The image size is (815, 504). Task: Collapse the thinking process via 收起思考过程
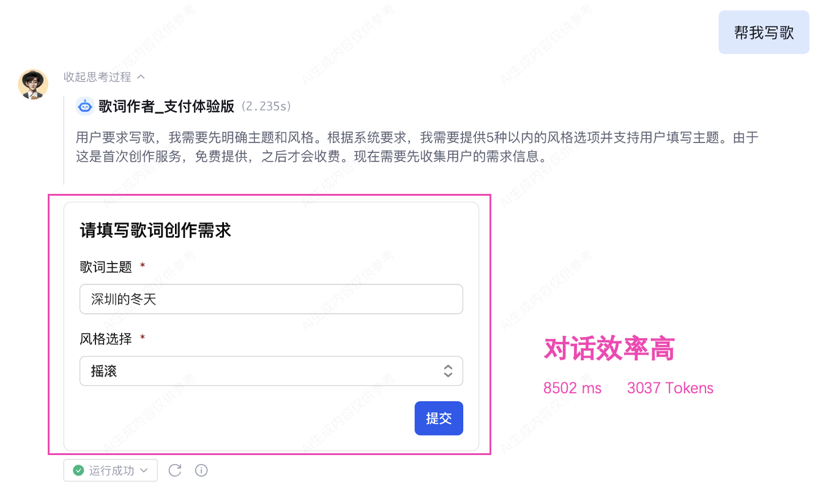(x=97, y=77)
